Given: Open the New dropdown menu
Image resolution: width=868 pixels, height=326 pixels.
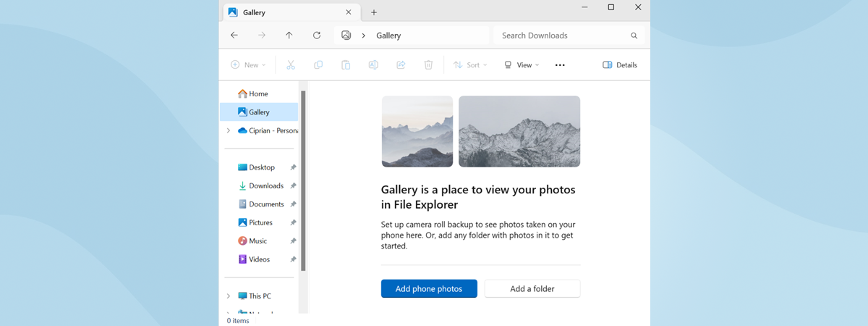Looking at the screenshot, I should pos(248,65).
